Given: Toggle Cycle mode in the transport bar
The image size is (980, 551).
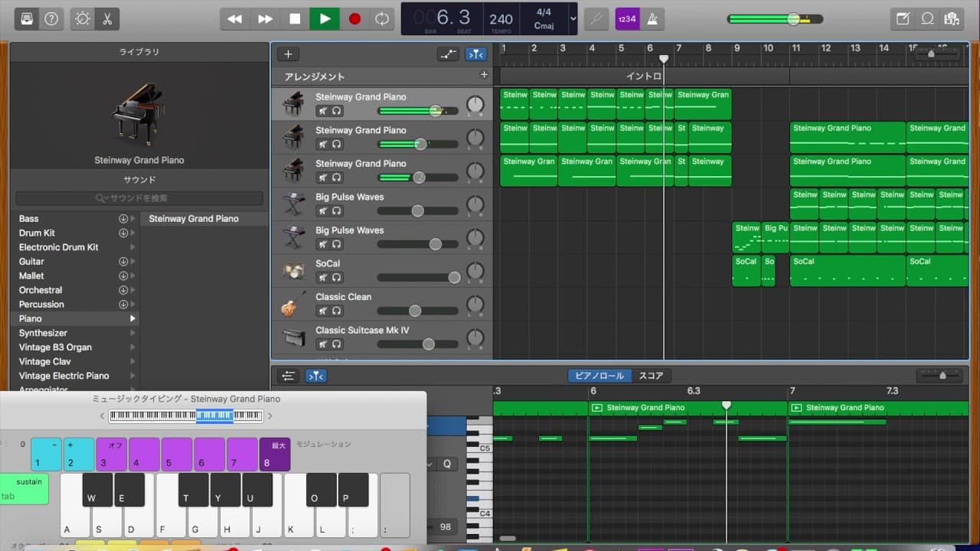Looking at the screenshot, I should coord(382,19).
